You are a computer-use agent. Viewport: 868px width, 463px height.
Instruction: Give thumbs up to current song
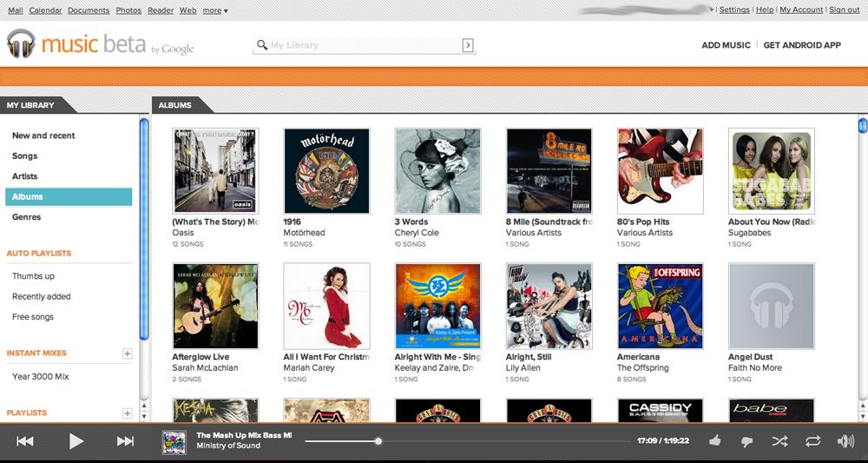click(714, 440)
